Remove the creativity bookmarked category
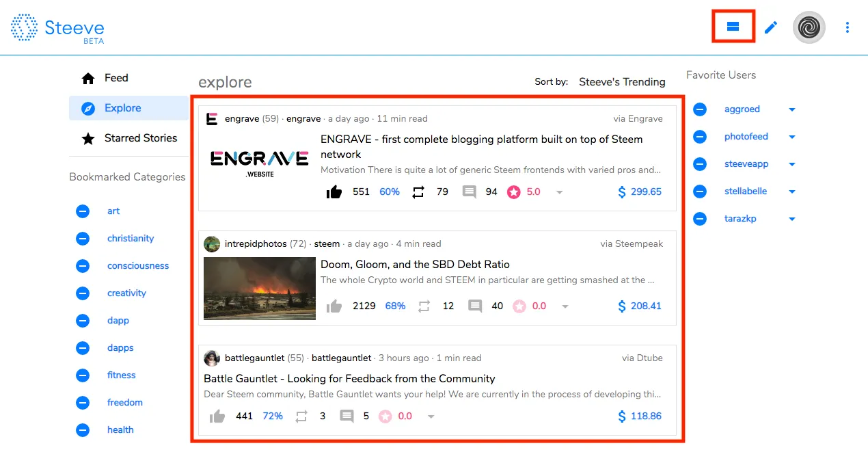 tap(83, 293)
